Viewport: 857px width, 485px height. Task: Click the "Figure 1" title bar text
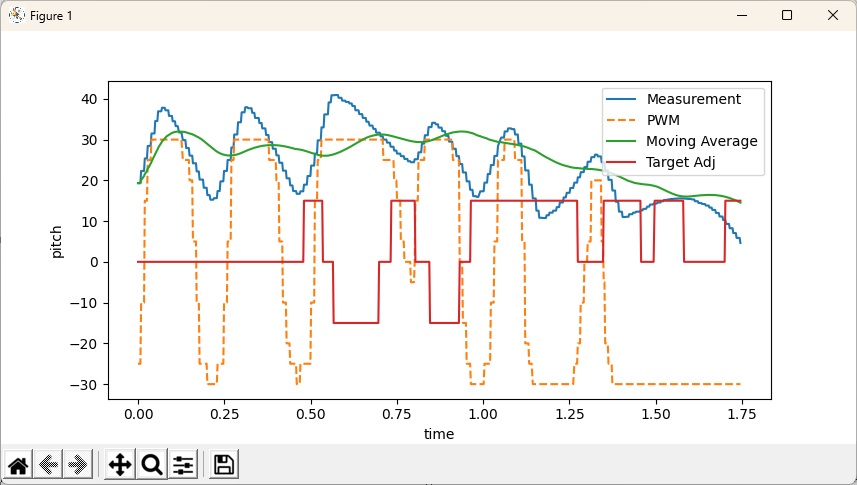pyautogui.click(x=51, y=16)
